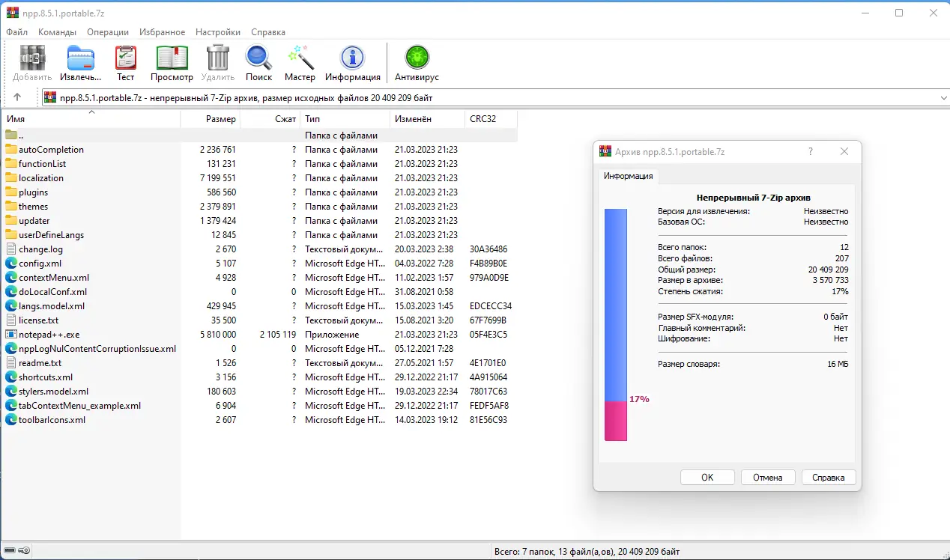Viewport: 950px width, 560px height.
Task: Select the shortcuts.xml file
Action: point(46,377)
